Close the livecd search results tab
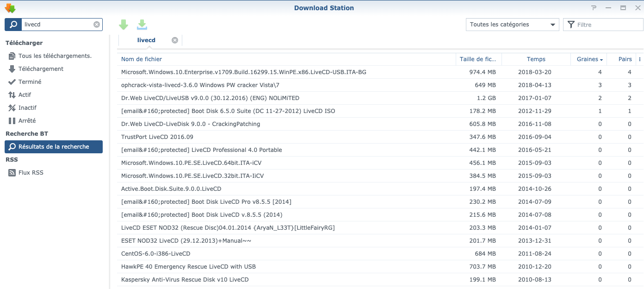644x289 pixels. 175,40
